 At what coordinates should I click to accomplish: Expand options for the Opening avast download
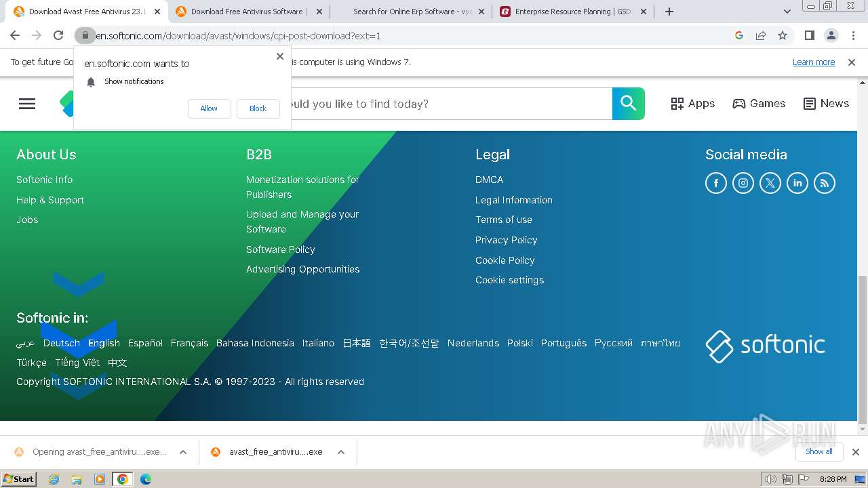pos(183,452)
